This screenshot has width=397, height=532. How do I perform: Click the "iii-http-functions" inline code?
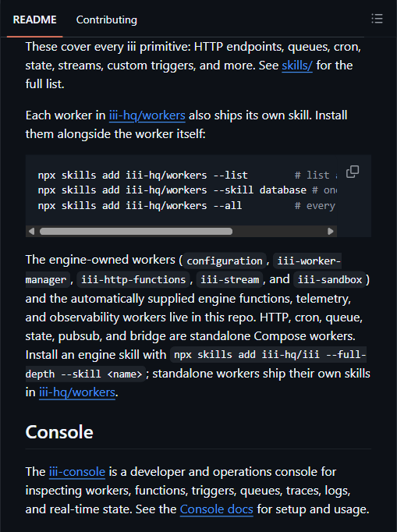(133, 279)
